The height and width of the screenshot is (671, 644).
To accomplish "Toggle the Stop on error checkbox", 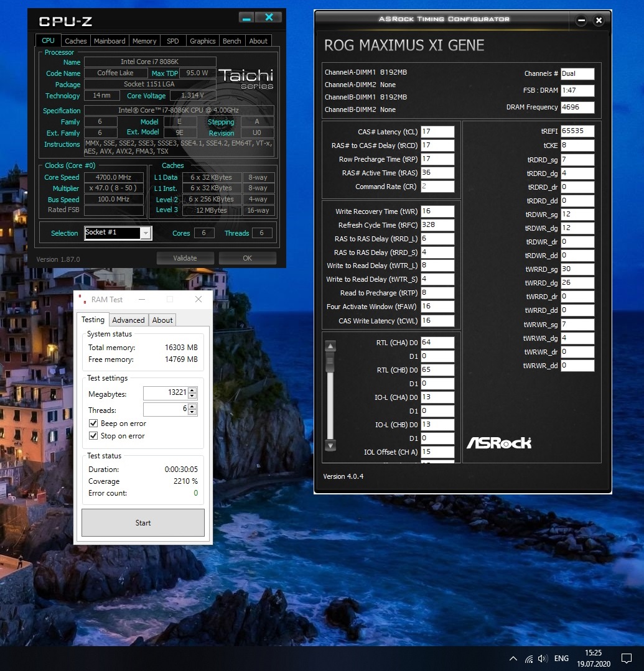I will pyautogui.click(x=93, y=436).
